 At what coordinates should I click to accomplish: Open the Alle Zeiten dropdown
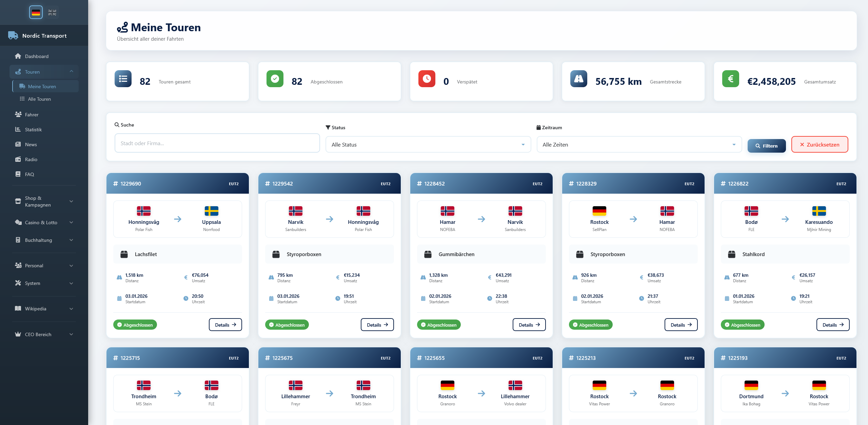click(x=639, y=144)
